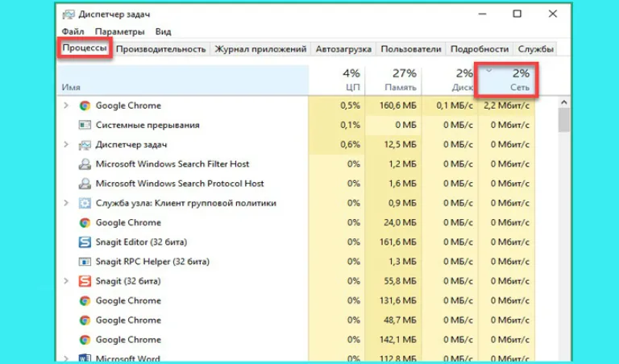Click the Системные прерывания process icon

tap(85, 125)
